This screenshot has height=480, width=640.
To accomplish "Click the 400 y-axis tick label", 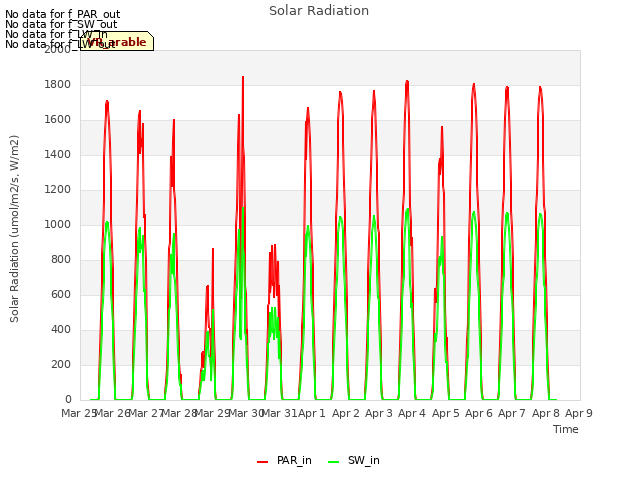I will click(61, 329).
